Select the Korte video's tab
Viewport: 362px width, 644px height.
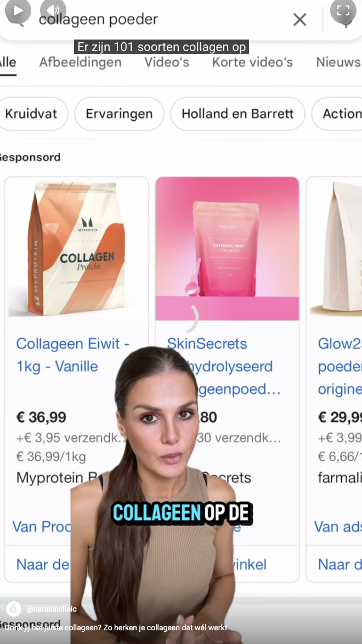click(x=252, y=63)
